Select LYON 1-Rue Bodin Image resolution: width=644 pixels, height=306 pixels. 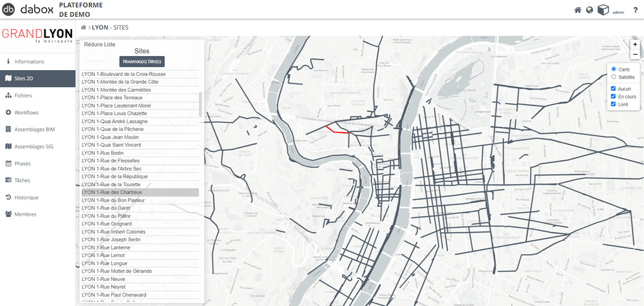point(140,153)
